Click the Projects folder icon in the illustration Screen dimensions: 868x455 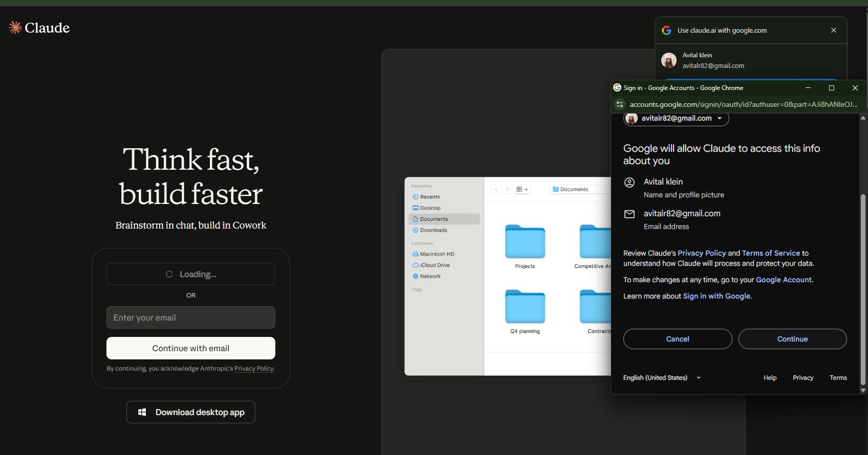click(525, 241)
